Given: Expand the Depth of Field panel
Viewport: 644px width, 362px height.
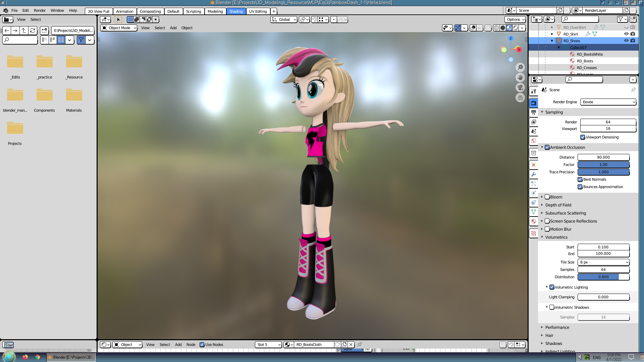Looking at the screenshot, I should click(x=558, y=205).
